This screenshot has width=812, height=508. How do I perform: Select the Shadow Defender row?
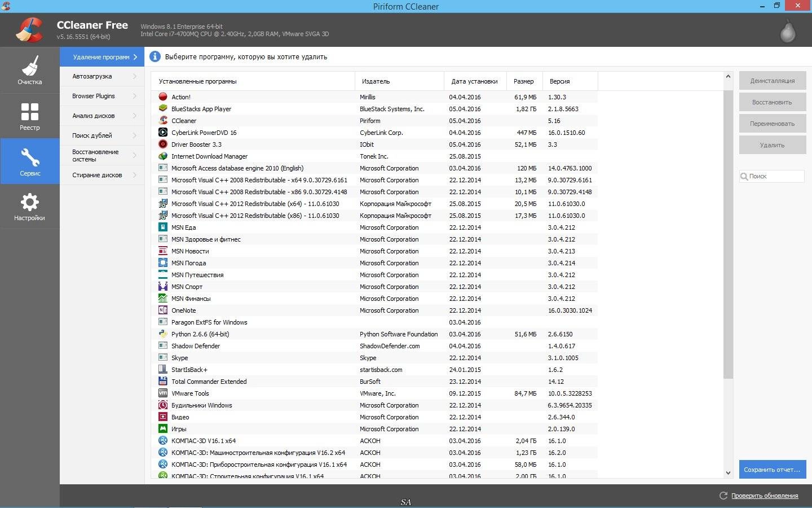[x=375, y=345]
